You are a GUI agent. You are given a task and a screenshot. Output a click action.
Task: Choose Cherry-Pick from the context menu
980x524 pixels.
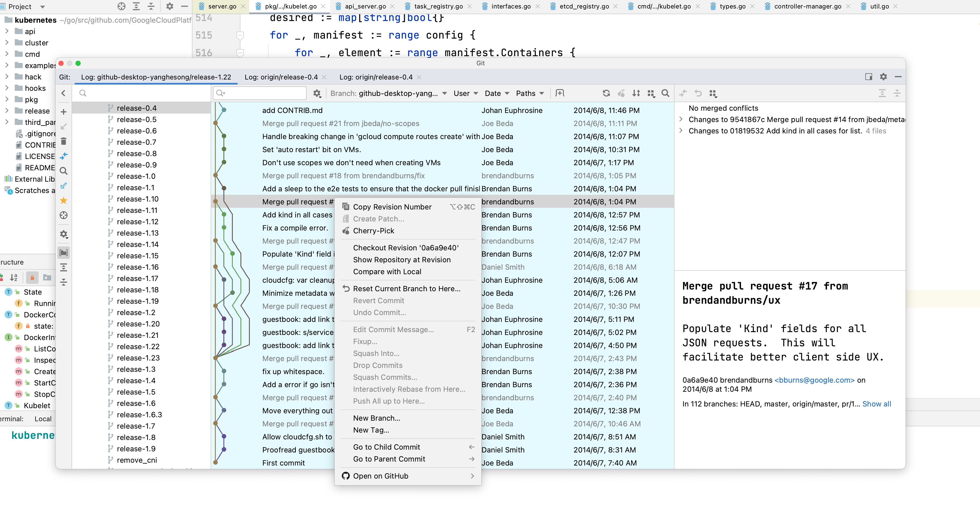point(373,231)
